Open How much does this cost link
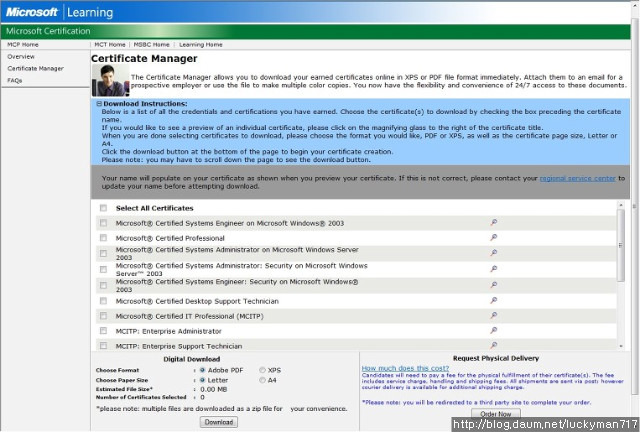 405,368
